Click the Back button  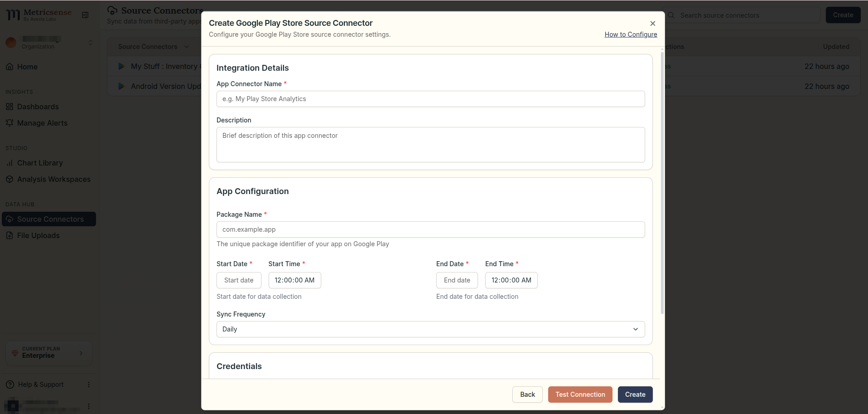coord(527,395)
